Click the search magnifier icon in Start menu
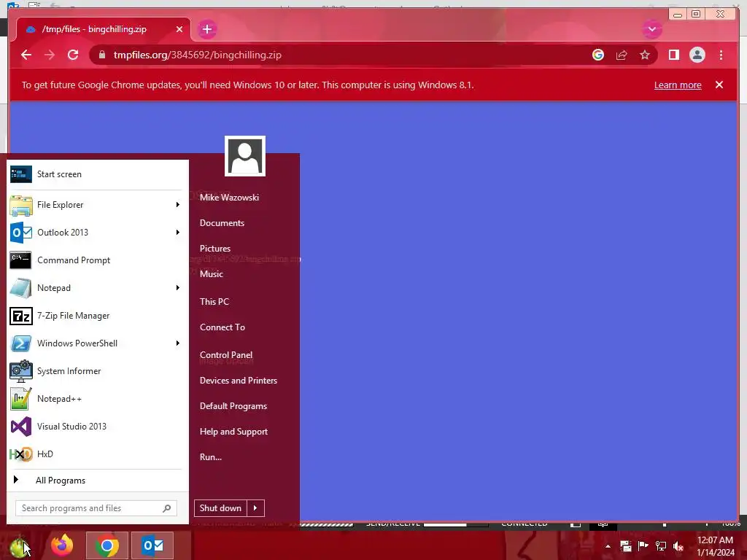Screen dimensions: 747x560 click(167, 508)
